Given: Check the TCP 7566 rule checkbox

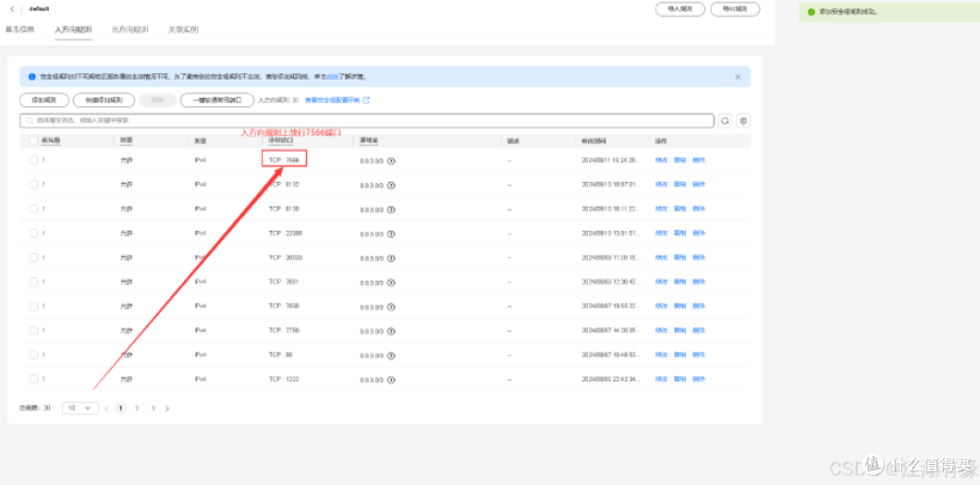Looking at the screenshot, I should pos(34,160).
